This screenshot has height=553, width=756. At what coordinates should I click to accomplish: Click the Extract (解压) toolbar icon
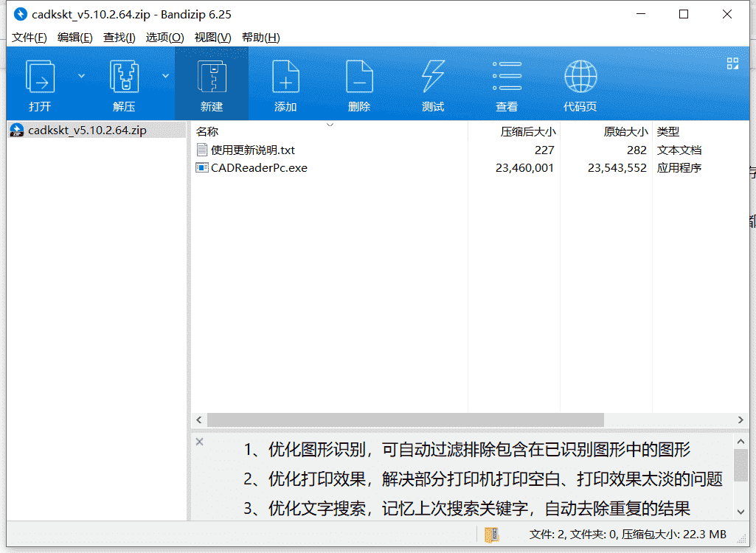[124, 76]
